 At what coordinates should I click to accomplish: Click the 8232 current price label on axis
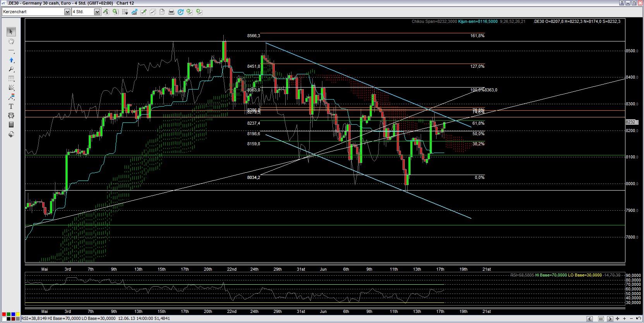pos(631,122)
